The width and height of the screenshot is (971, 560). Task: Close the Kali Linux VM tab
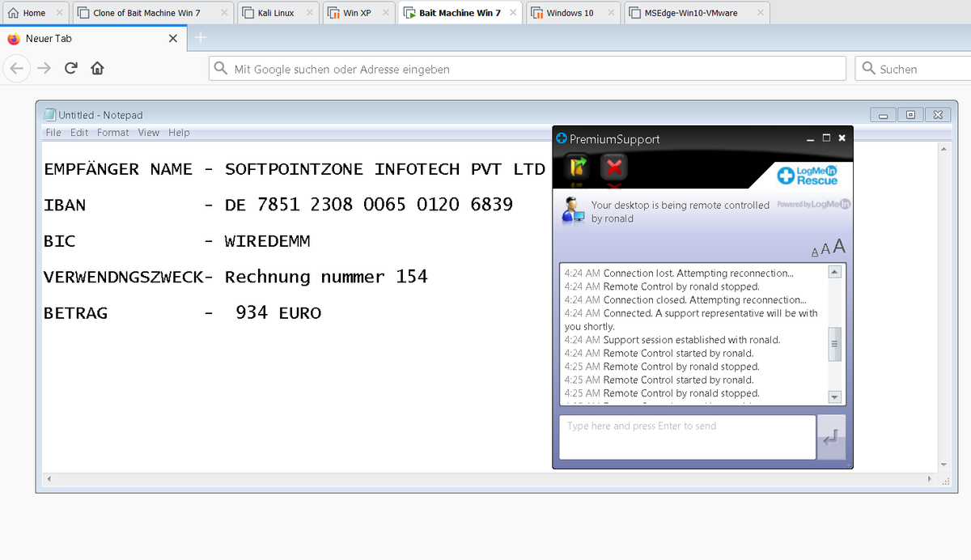point(310,13)
